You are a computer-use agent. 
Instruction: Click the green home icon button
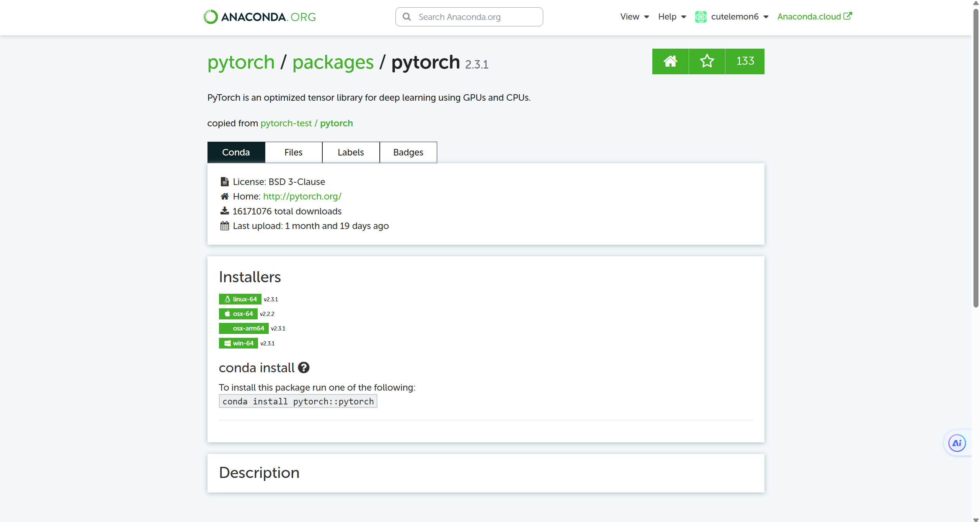pos(670,61)
